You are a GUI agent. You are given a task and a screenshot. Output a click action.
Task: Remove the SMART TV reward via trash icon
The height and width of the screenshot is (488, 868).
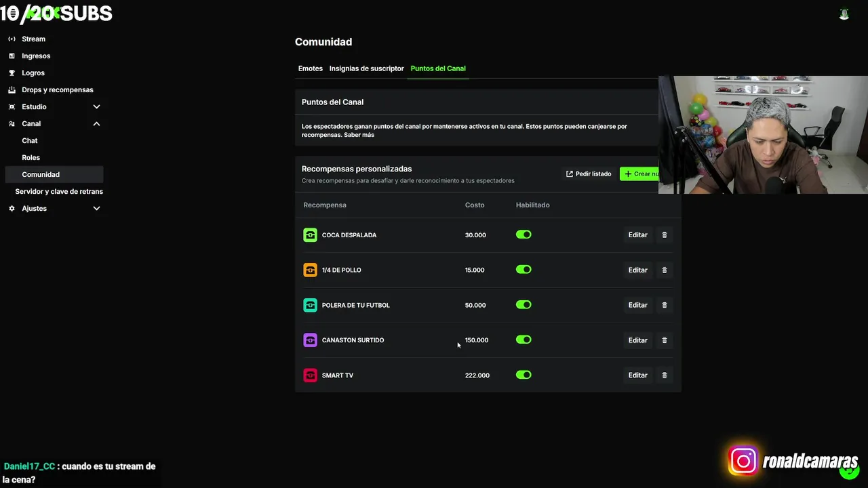665,375
